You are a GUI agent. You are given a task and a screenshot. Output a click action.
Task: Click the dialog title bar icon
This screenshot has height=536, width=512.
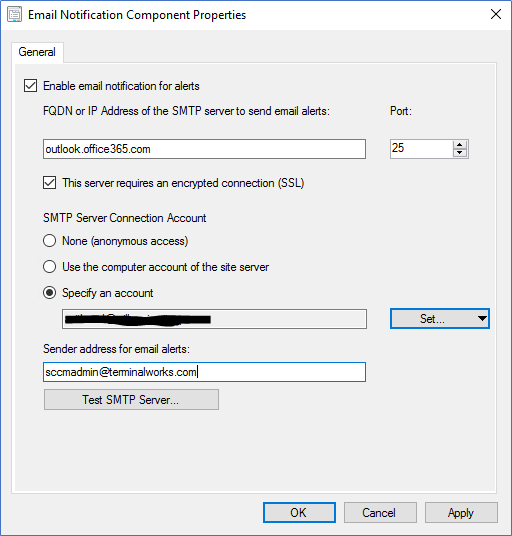[x=14, y=15]
